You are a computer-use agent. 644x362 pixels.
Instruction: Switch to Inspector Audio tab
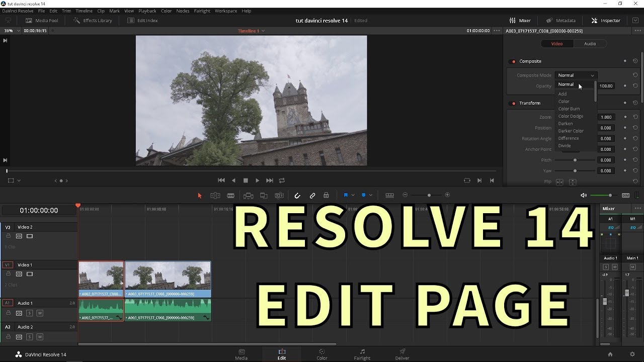click(x=590, y=44)
